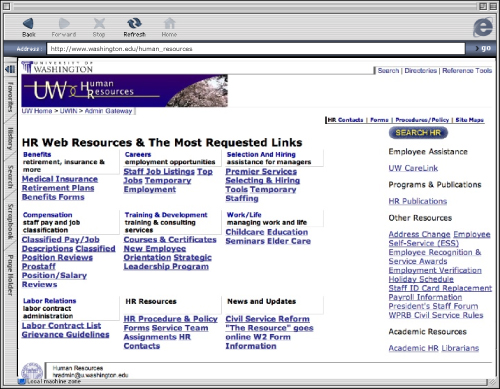Viewport: 500px width, 389px height.
Task: Open the Childcare link
Action: [245, 232]
